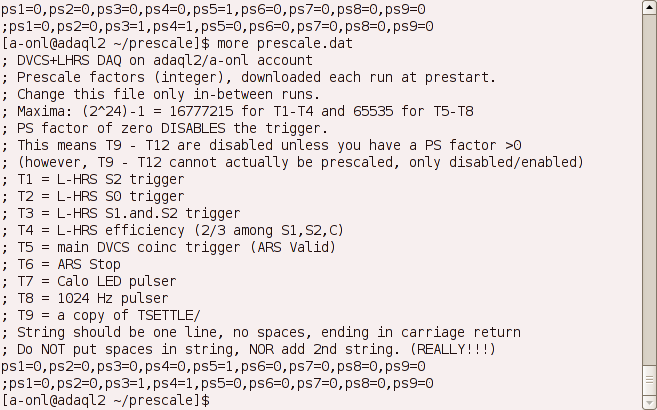
Task: Click the 'DVCS+LHRS DAQ on adaql2/a-onl account' comment line
Action: (x=157, y=61)
